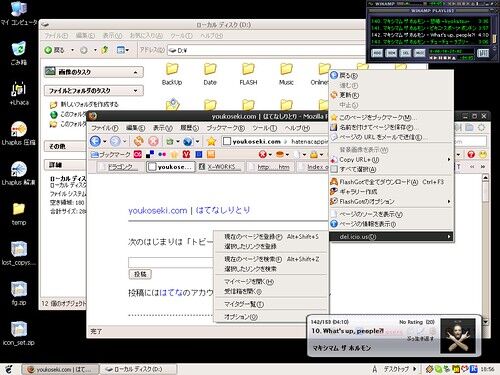Open the Explorer Views dropdown button

click(x=123, y=50)
